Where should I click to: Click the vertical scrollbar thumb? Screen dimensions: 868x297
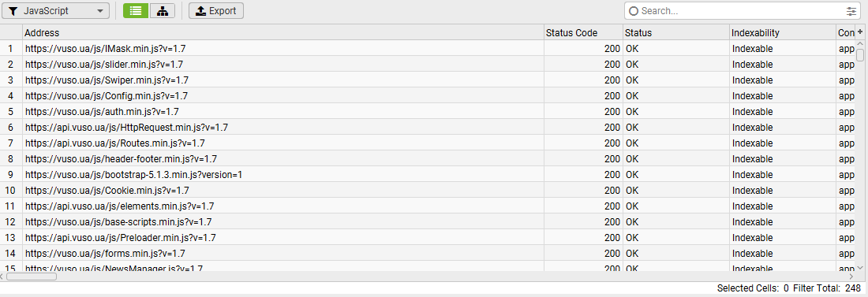(860, 55)
